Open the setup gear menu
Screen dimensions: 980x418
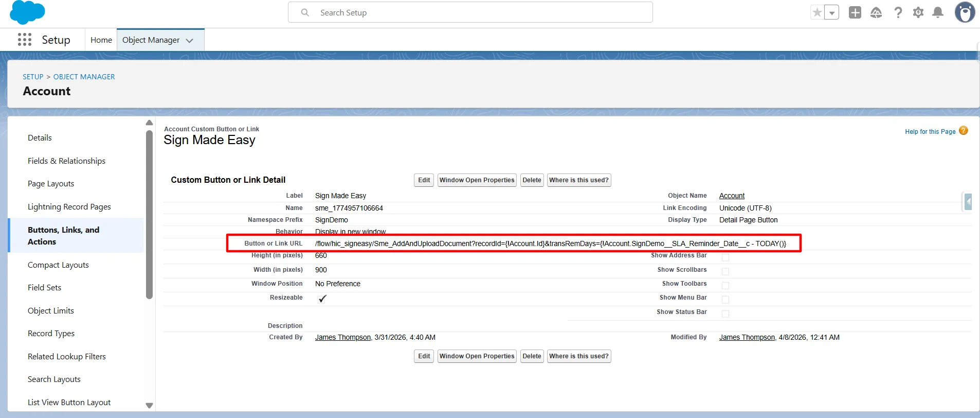918,12
